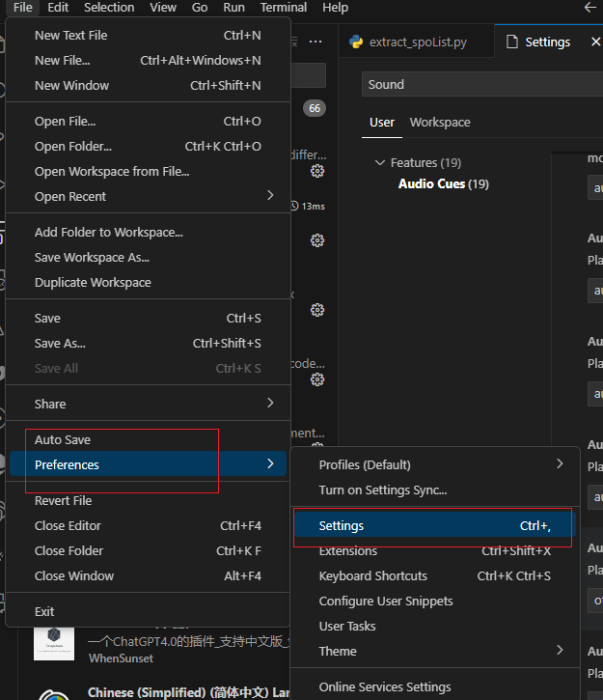Viewport: 603px width, 700px height.
Task: Open the Help menu
Action: (336, 8)
